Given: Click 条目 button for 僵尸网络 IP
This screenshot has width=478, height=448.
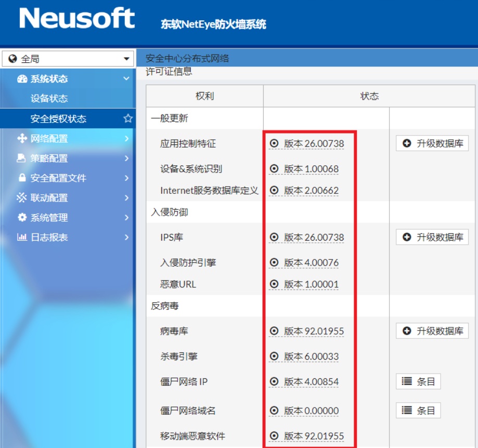Looking at the screenshot, I should pyautogui.click(x=419, y=381).
